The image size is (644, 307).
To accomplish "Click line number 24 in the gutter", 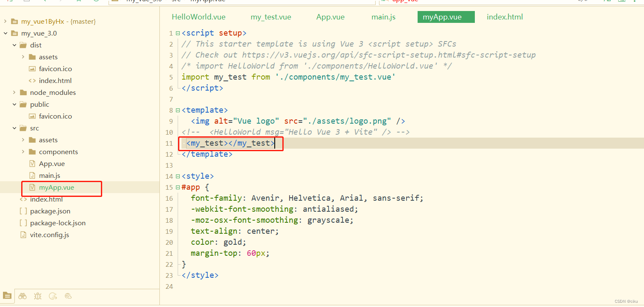I will [170, 286].
